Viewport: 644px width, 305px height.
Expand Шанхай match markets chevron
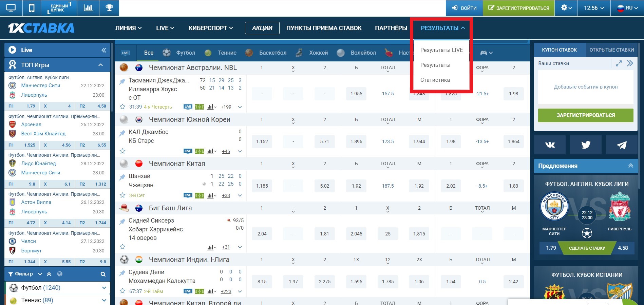pos(240,195)
